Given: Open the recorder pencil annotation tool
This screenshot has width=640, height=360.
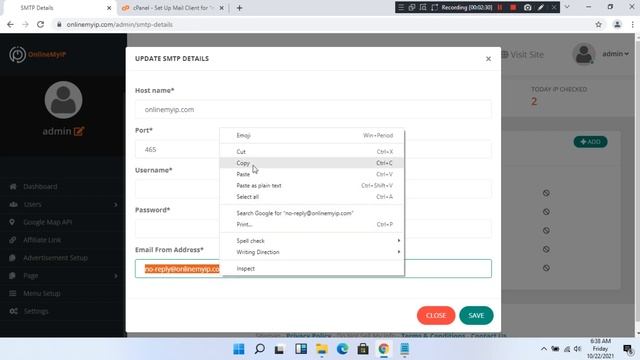Looking at the screenshot, I should tap(541, 7).
